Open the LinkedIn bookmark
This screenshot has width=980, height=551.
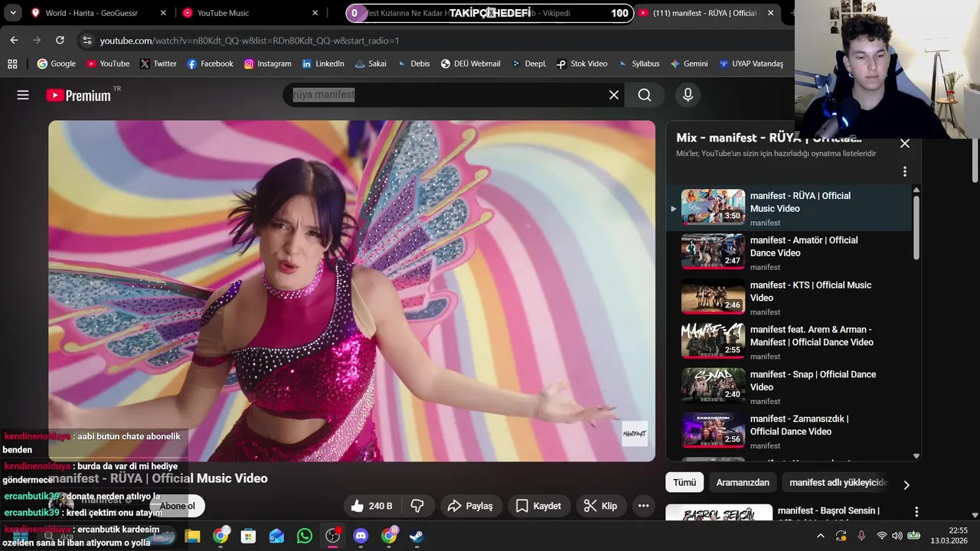(x=323, y=64)
